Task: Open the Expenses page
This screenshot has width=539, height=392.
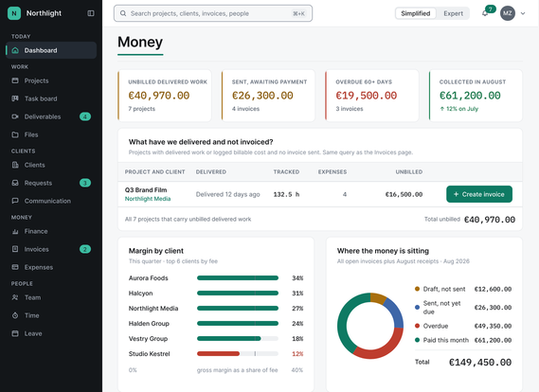Action: click(x=51, y=267)
